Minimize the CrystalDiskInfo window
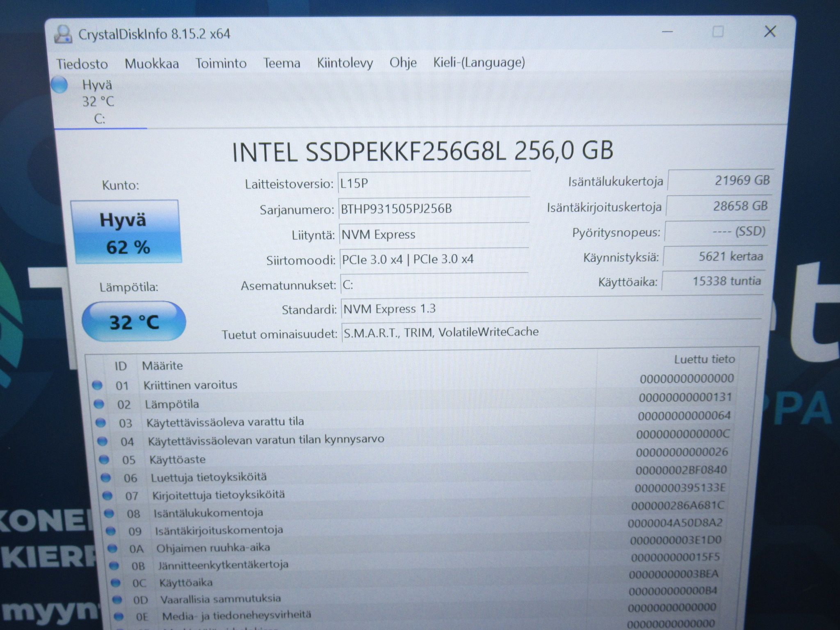 tap(668, 32)
